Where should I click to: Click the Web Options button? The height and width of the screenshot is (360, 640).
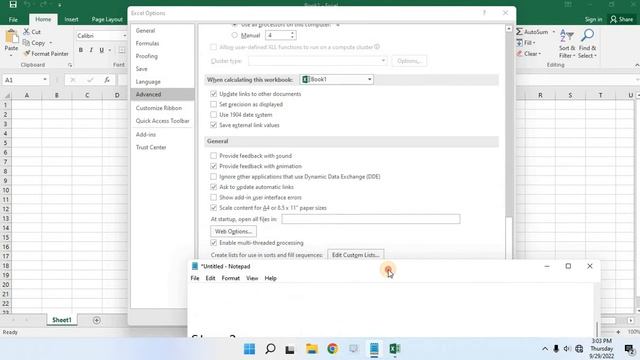click(233, 231)
